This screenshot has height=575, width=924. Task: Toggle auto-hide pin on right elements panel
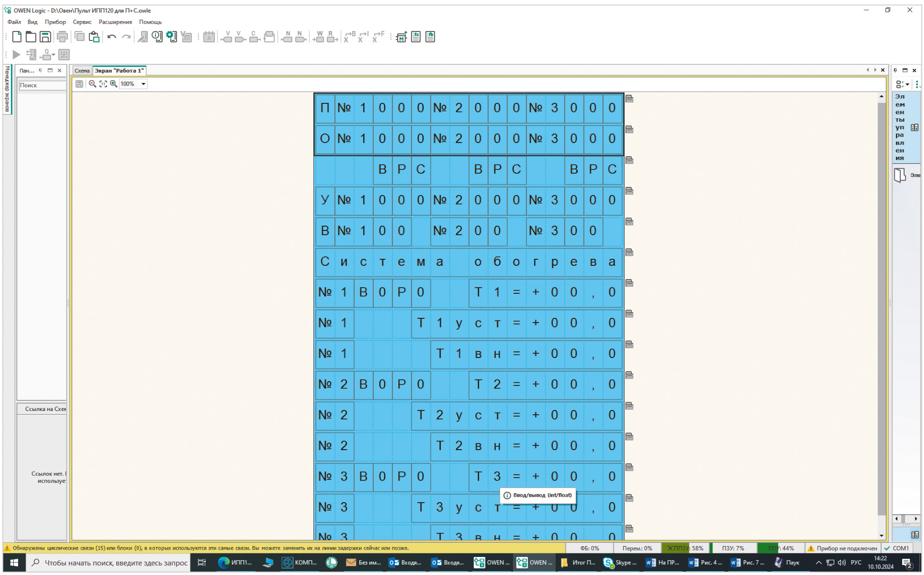[x=896, y=70]
